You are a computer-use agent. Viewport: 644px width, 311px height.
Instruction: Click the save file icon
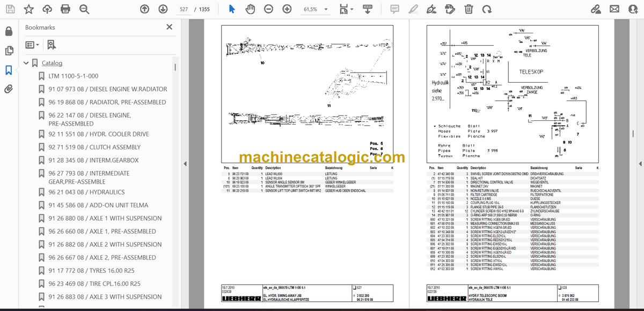(x=11, y=9)
